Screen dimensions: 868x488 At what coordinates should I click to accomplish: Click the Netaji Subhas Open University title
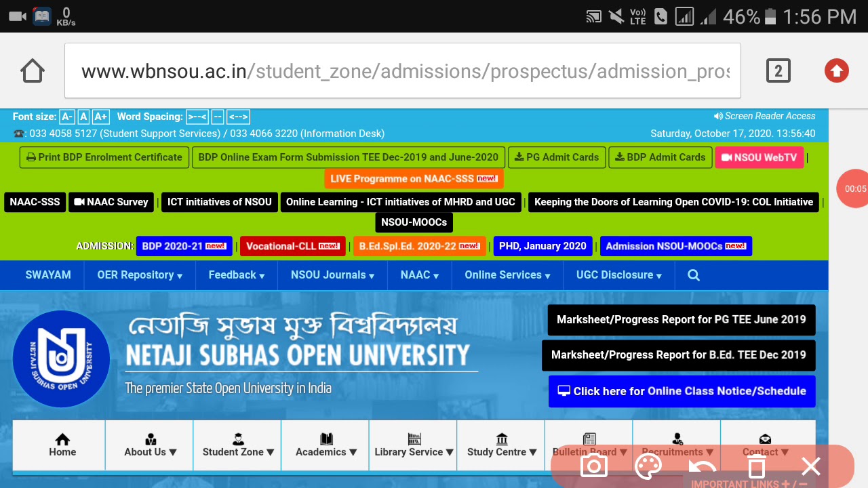pos(298,355)
